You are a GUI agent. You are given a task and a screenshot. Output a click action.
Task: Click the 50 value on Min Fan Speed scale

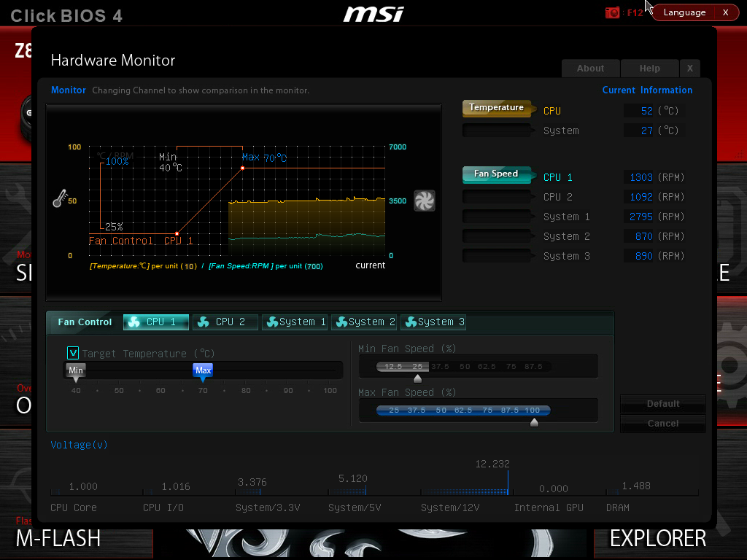[465, 366]
